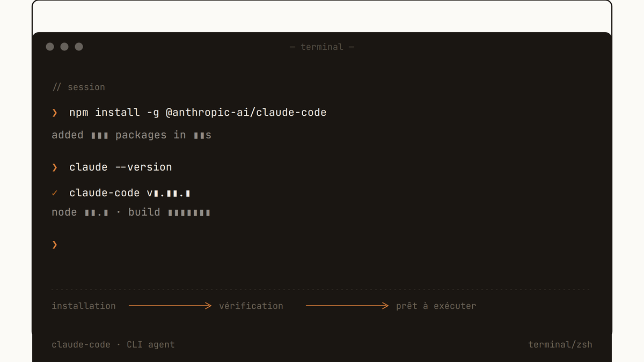The image size is (644, 362).
Task: Click the "claude-code · CLI agent" footer text
Action: [x=113, y=344]
